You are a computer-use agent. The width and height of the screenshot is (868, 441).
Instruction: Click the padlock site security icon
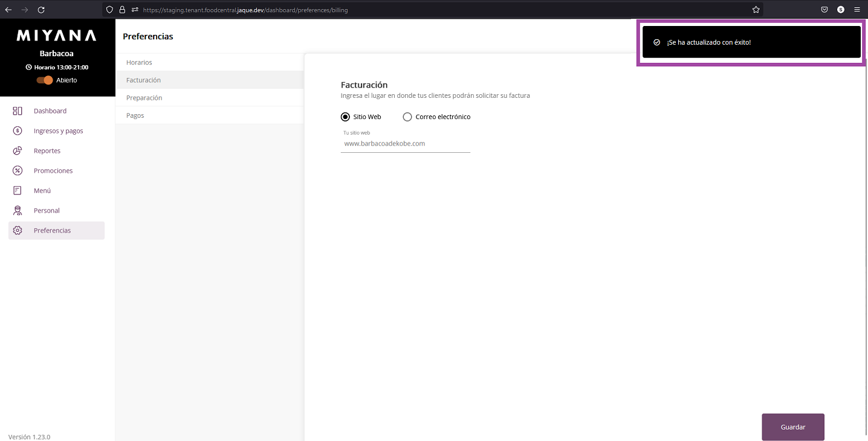pos(122,10)
